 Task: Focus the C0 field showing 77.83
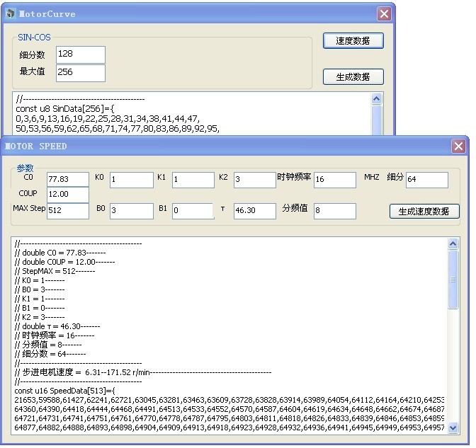[68, 179]
